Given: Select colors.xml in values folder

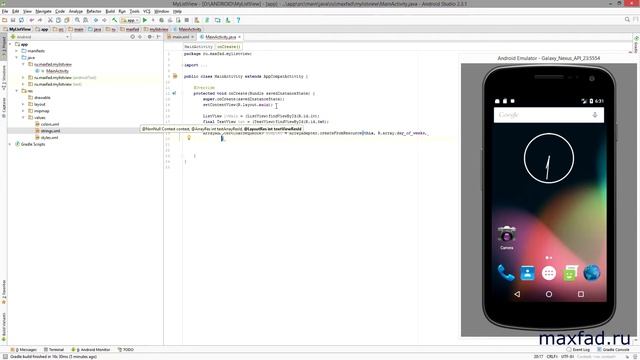Looking at the screenshot, I should (50, 124).
